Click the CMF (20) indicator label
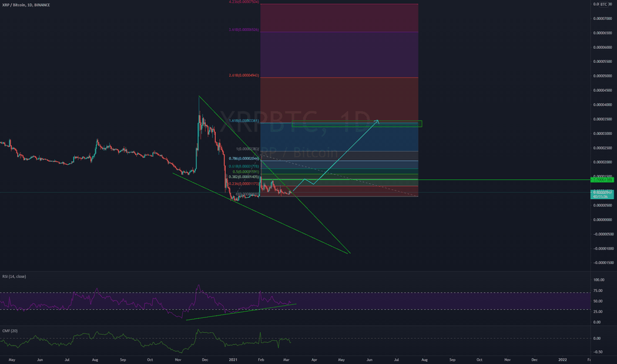The image size is (617, 364). [x=10, y=331]
